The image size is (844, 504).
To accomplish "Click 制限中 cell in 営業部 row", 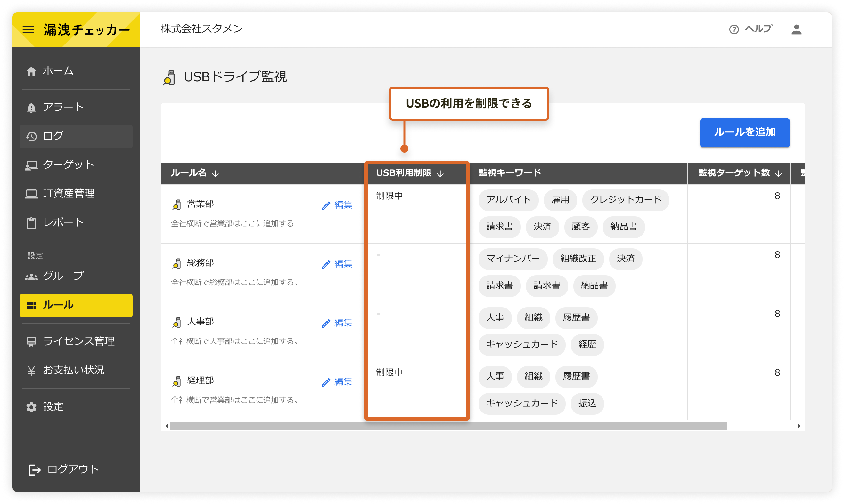I will pos(389,196).
